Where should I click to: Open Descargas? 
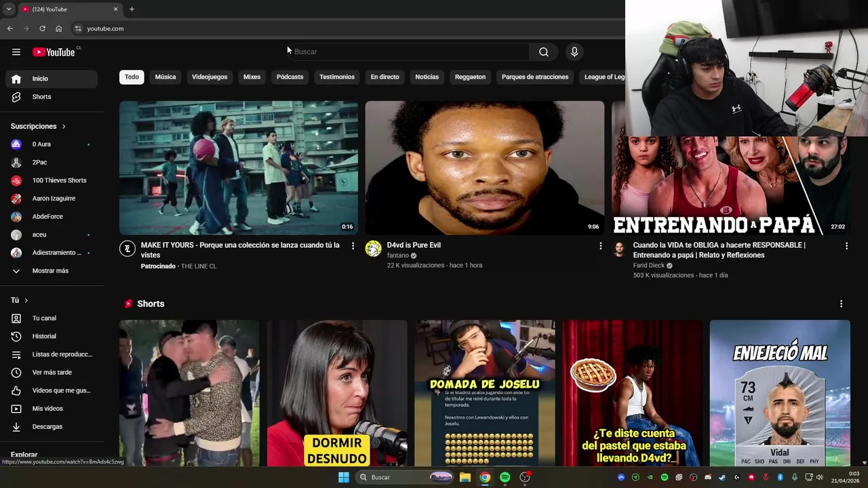point(52,427)
